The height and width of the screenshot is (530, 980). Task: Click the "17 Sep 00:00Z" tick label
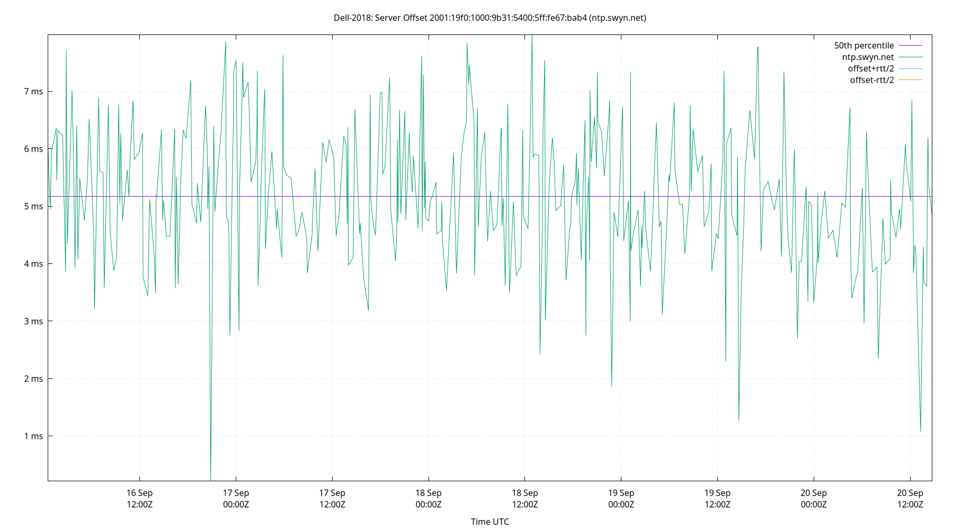click(x=237, y=498)
